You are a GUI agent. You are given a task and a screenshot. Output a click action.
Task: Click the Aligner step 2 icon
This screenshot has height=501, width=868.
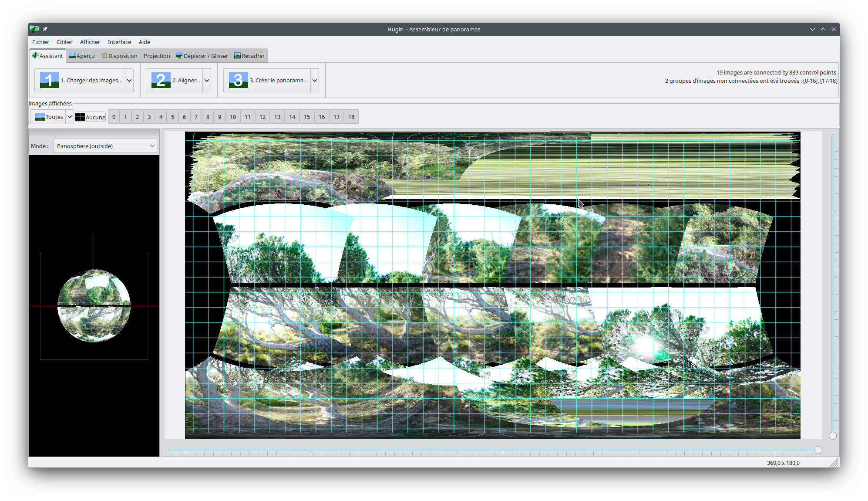[161, 80]
